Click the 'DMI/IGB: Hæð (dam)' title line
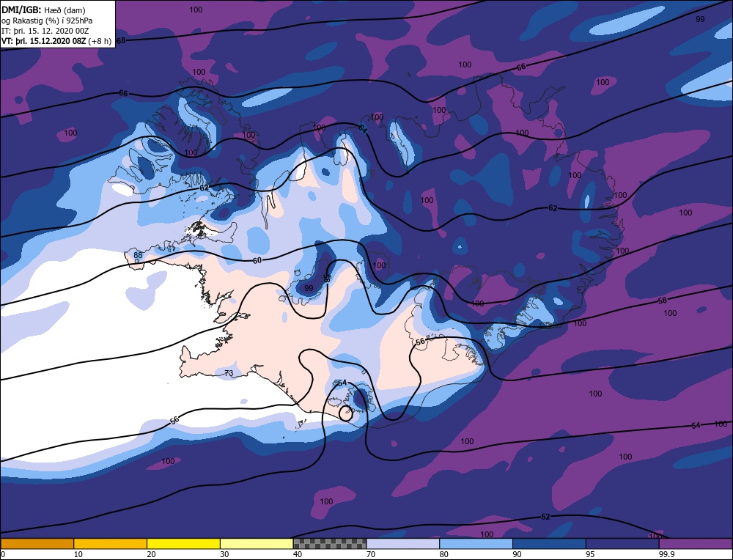 tap(43, 10)
